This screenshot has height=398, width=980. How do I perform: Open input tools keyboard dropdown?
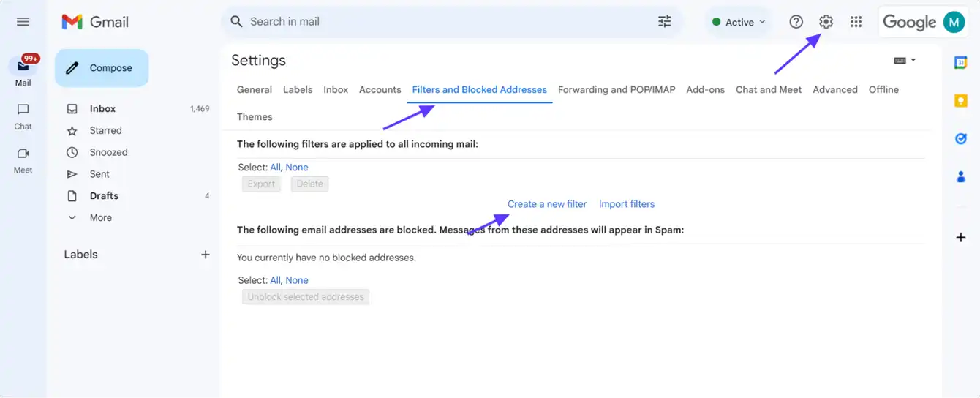tap(905, 61)
